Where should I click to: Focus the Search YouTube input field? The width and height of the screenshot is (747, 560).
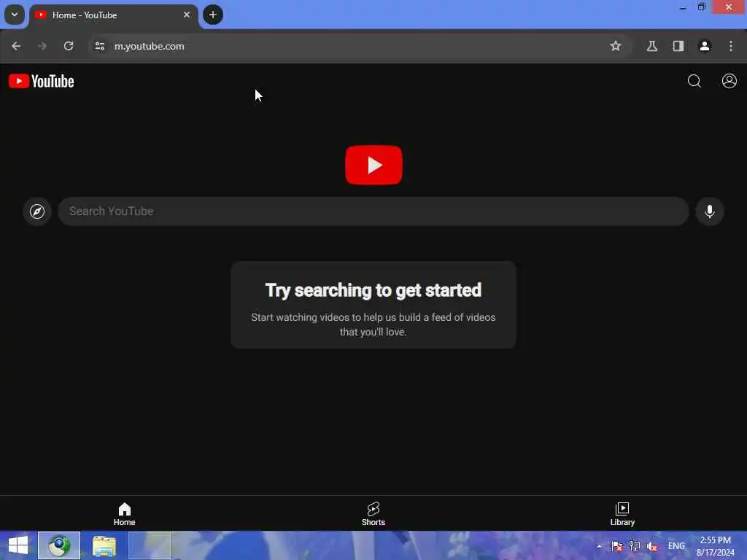click(x=373, y=211)
